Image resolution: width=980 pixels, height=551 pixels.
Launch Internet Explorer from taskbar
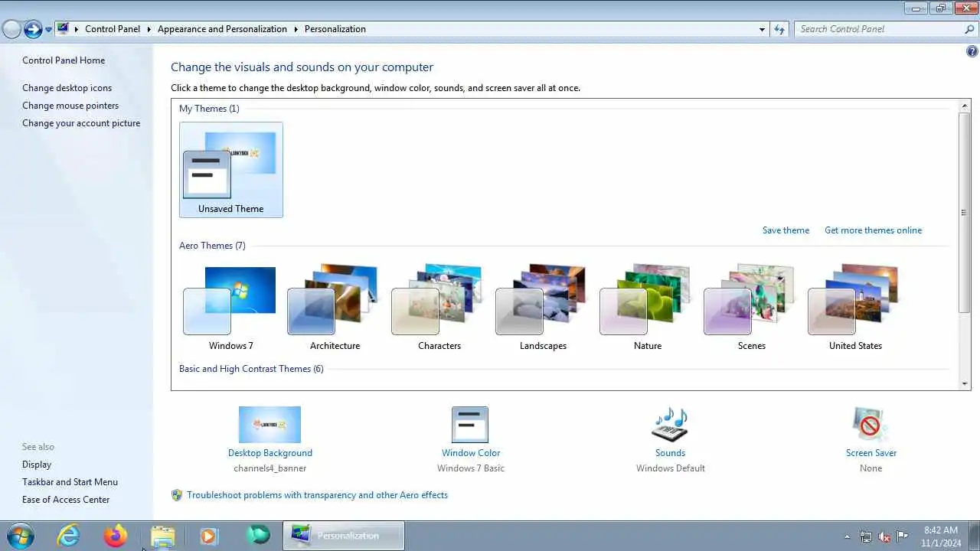point(69,536)
